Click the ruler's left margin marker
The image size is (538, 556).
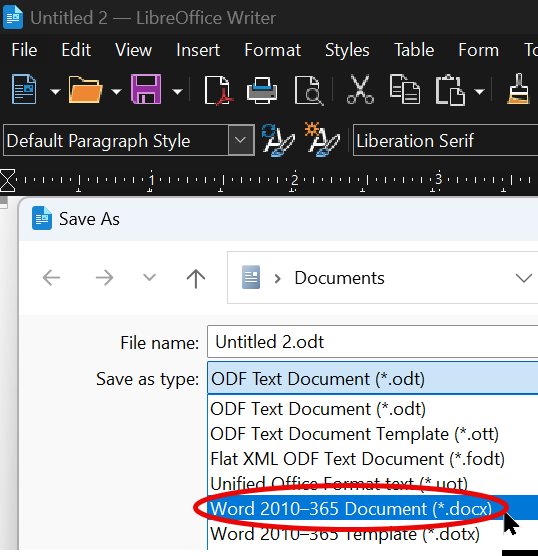7,180
